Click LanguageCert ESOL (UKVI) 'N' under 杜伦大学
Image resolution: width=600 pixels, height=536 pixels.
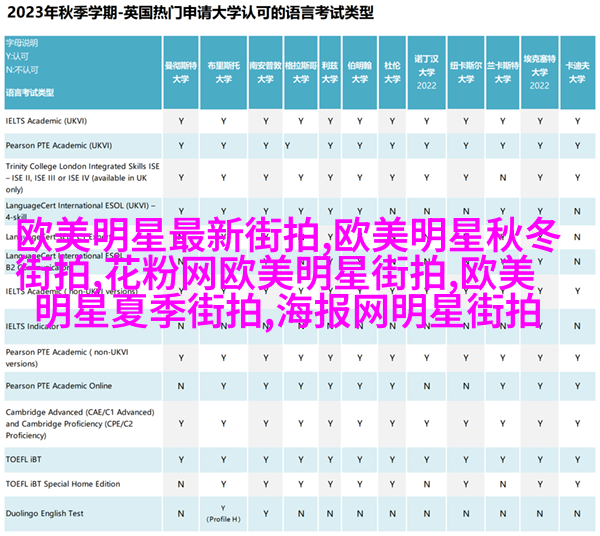coord(392,211)
